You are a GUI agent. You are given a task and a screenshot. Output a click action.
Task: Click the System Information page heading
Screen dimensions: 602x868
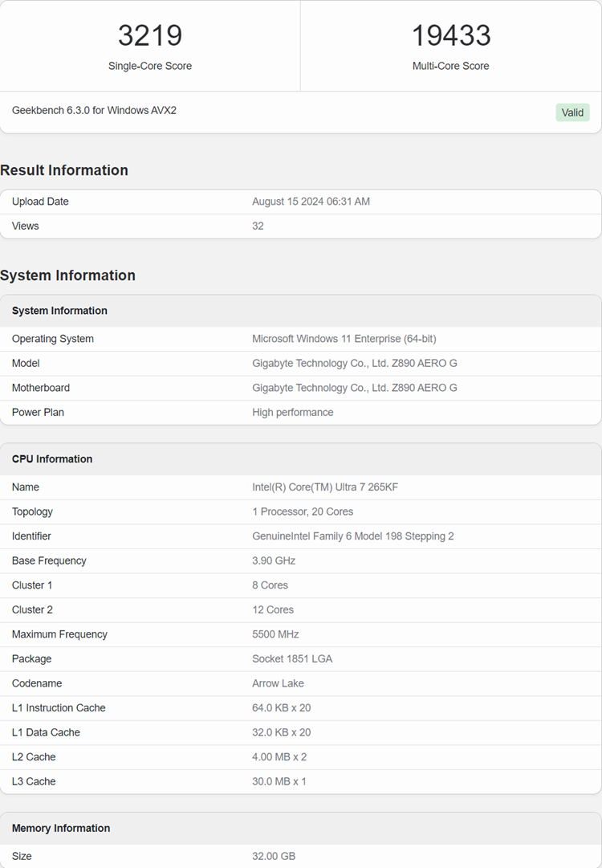[x=67, y=275]
